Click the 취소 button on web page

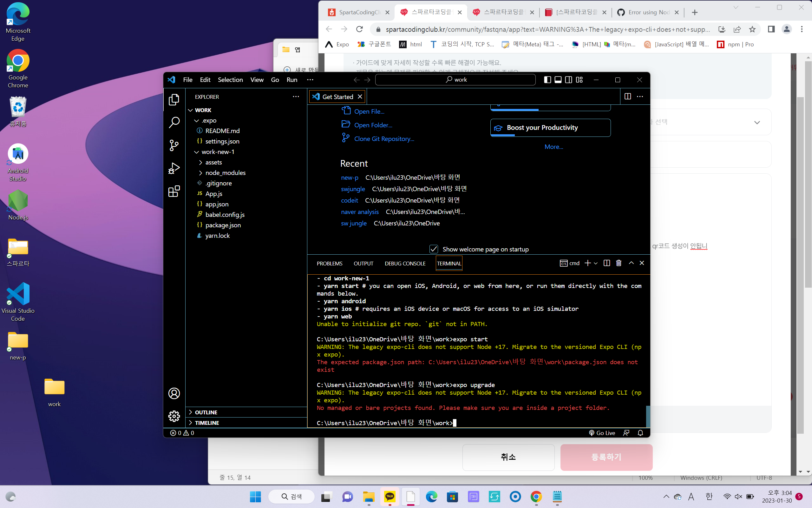pyautogui.click(x=508, y=457)
